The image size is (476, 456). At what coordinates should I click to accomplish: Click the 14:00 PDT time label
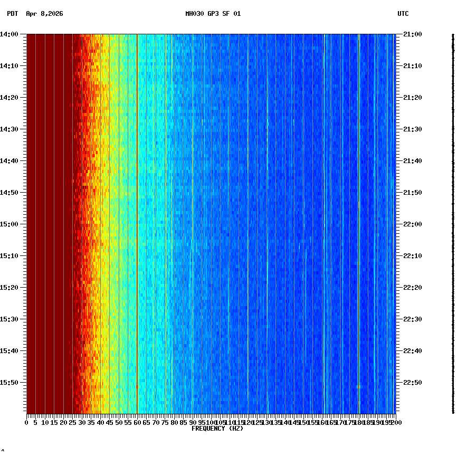pyautogui.click(x=9, y=33)
